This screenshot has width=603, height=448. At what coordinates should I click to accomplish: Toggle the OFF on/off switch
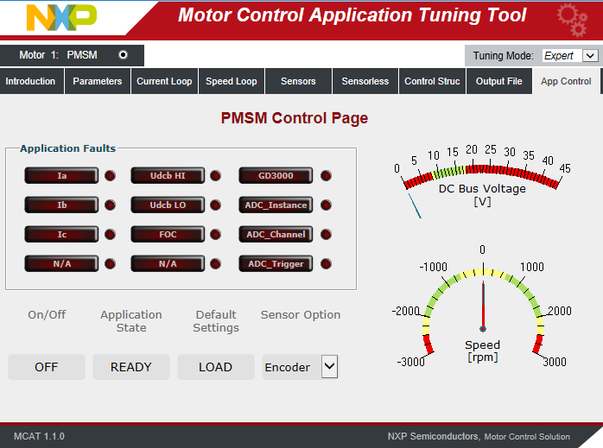47,367
